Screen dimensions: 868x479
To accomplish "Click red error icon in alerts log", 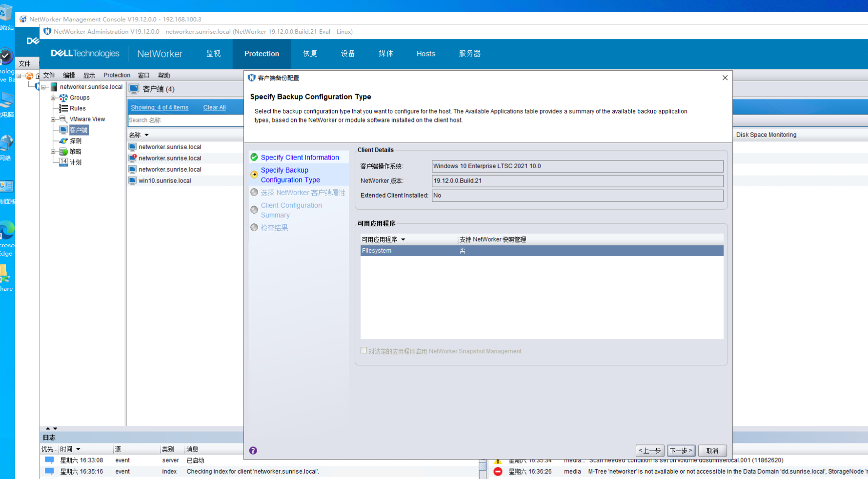I will [498, 472].
